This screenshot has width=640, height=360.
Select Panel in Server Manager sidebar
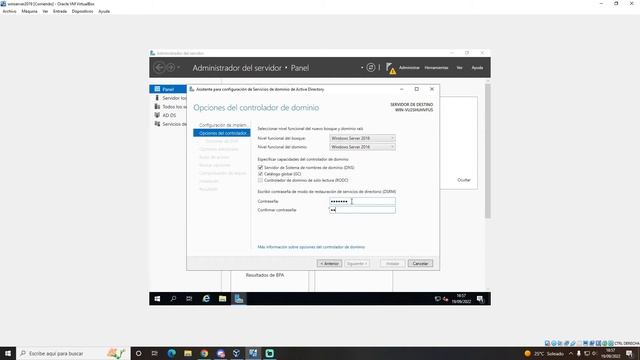click(x=168, y=89)
